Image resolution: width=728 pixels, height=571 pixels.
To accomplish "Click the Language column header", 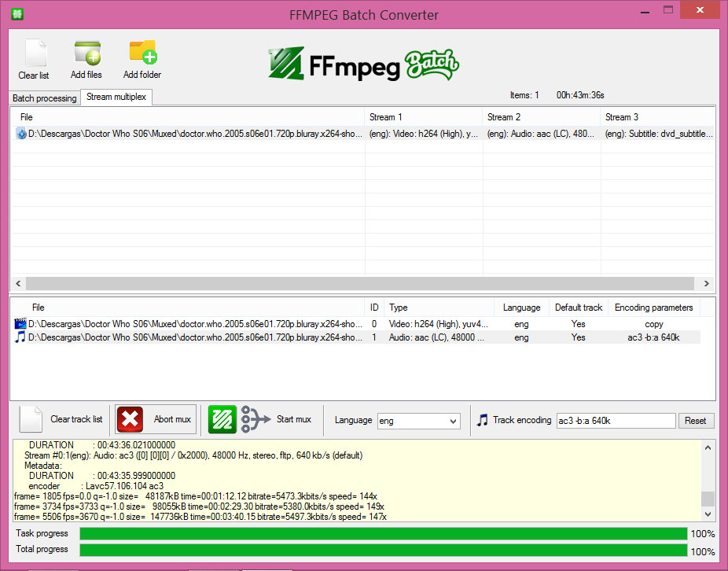I will (x=521, y=308).
